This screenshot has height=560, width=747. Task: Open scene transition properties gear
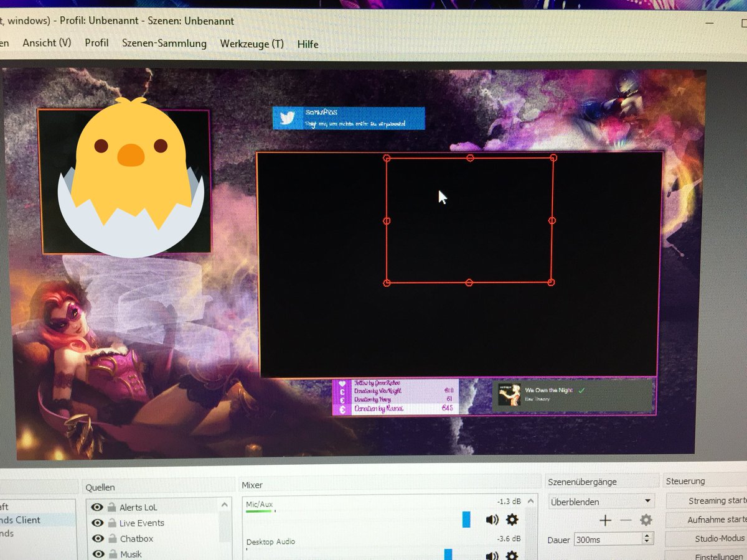646,520
